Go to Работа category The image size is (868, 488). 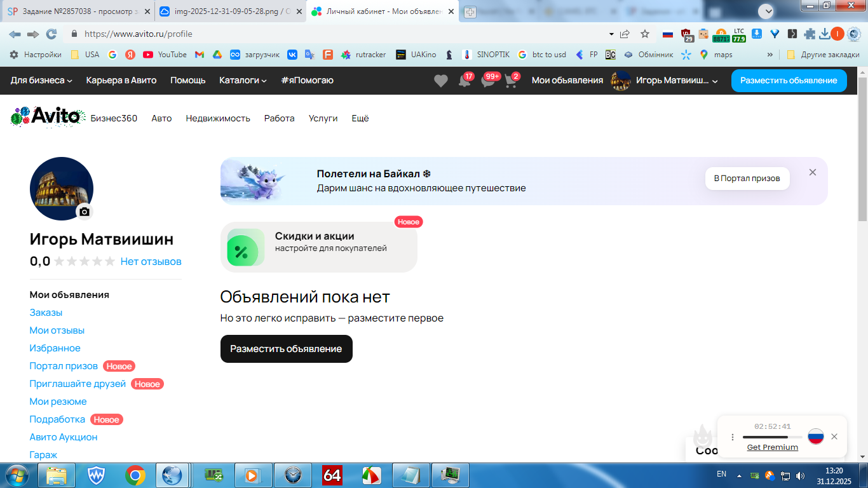click(280, 118)
